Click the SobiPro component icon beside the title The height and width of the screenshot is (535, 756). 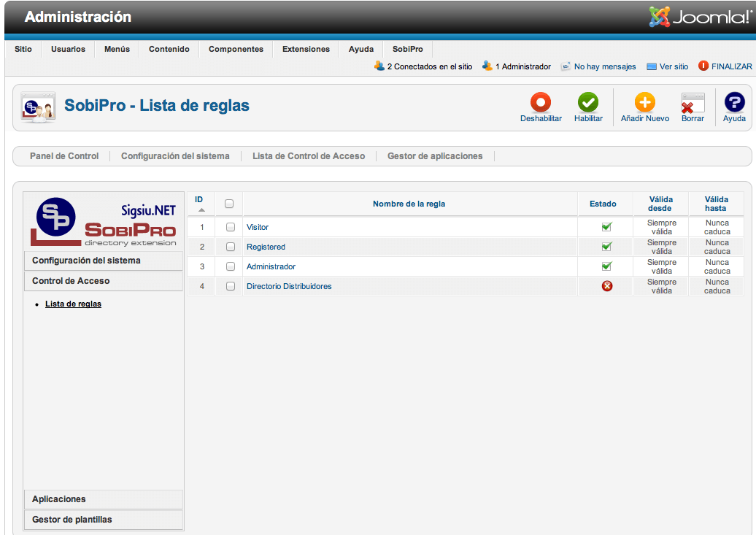pyautogui.click(x=38, y=107)
